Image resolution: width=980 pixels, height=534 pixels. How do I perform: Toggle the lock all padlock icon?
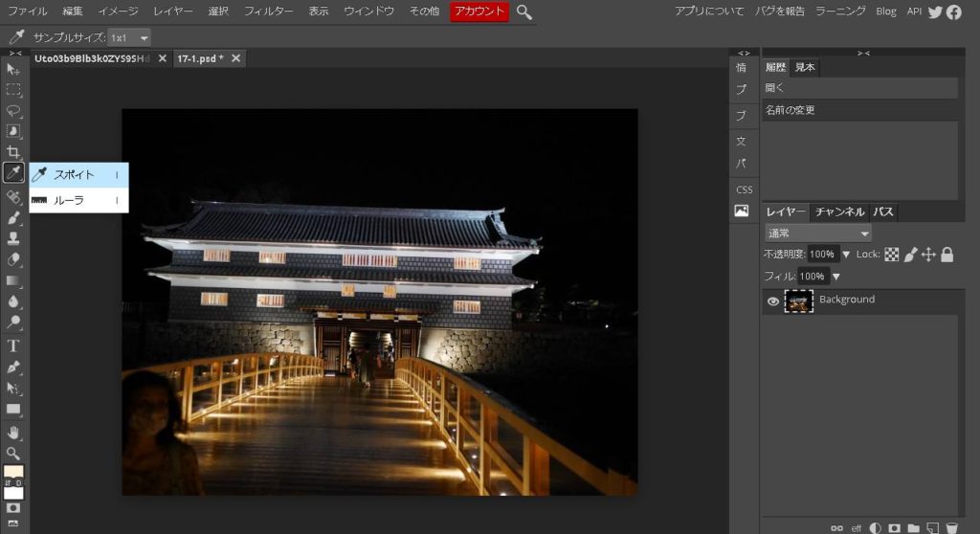(x=947, y=255)
